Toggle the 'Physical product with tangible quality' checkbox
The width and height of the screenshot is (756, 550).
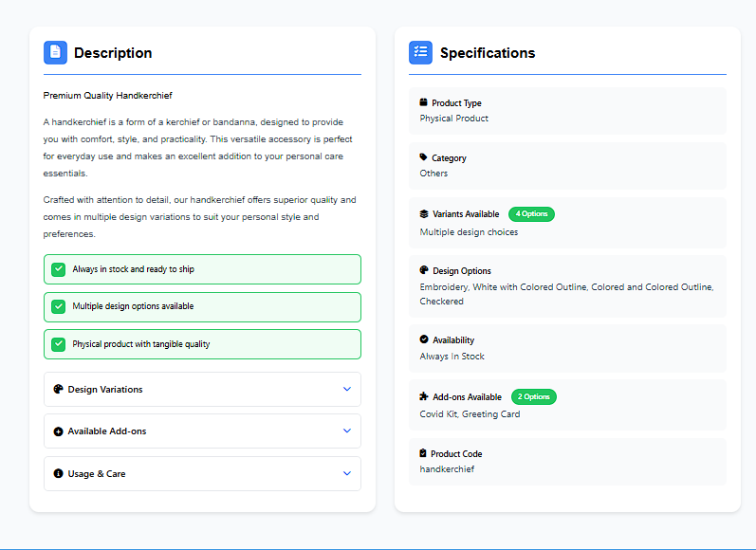coord(58,344)
